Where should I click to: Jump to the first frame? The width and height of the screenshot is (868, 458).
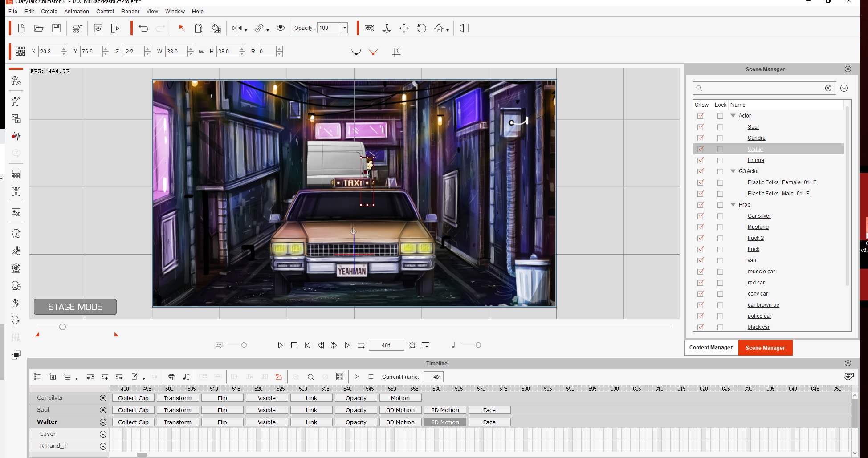tap(307, 345)
